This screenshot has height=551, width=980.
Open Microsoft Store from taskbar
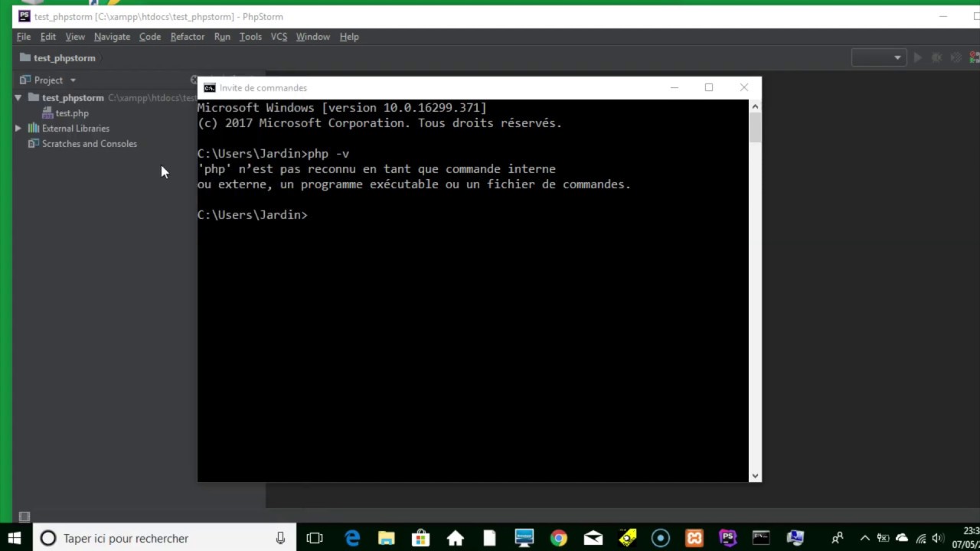point(420,538)
